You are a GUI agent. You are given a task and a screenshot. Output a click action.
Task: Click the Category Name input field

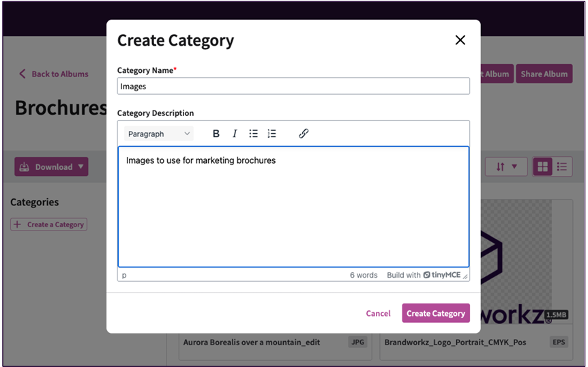pyautogui.click(x=293, y=86)
